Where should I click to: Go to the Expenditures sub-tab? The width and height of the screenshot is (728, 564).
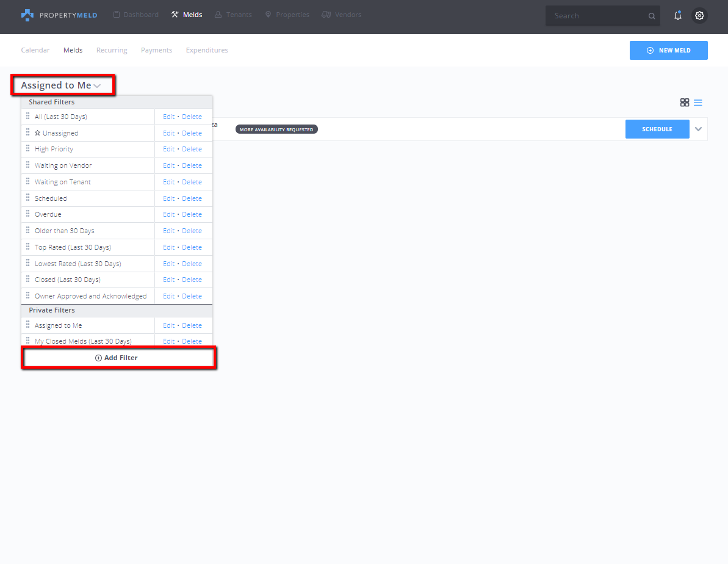[207, 50]
